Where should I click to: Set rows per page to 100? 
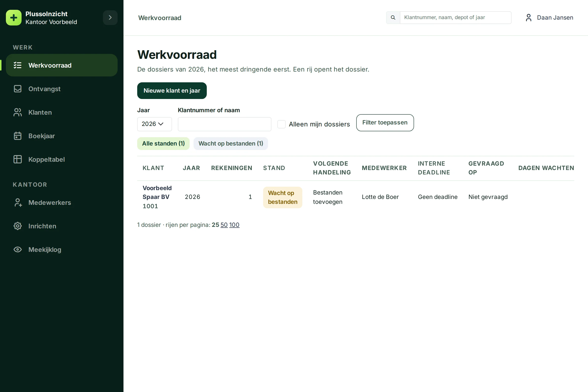[x=234, y=225]
